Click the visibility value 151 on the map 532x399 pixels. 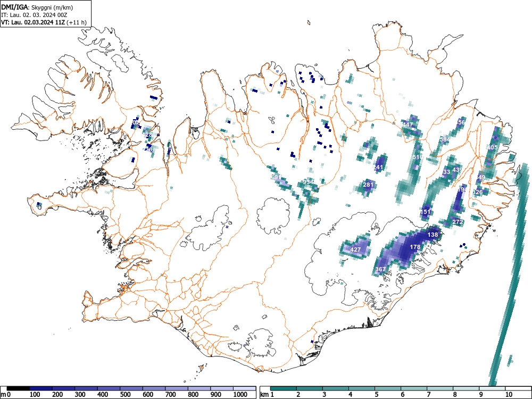pyautogui.click(x=425, y=212)
